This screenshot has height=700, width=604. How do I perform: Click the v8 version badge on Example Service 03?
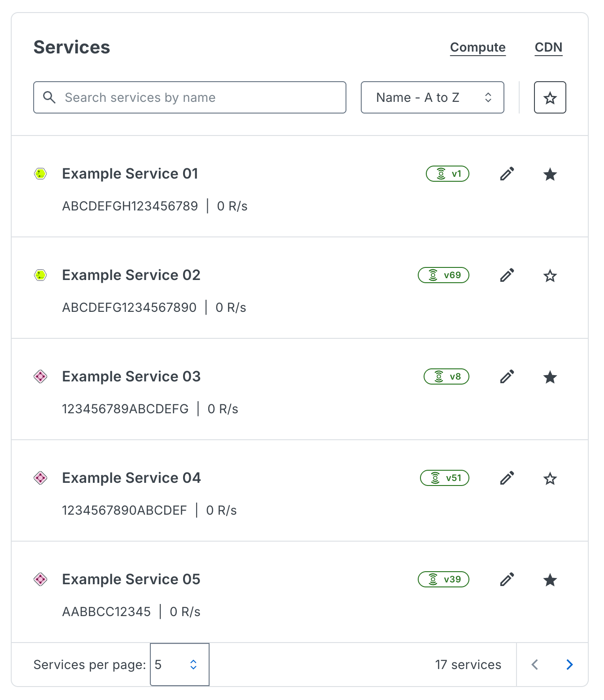click(446, 376)
